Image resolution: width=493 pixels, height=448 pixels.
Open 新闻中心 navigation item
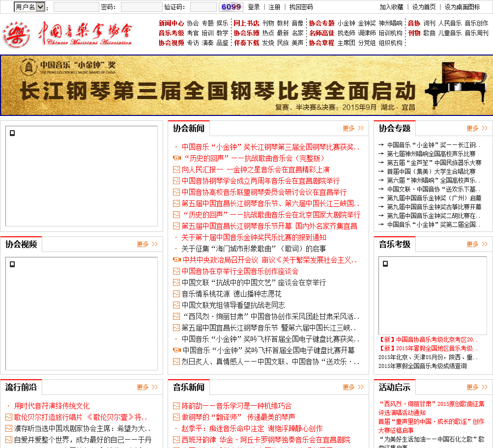pyautogui.click(x=171, y=23)
